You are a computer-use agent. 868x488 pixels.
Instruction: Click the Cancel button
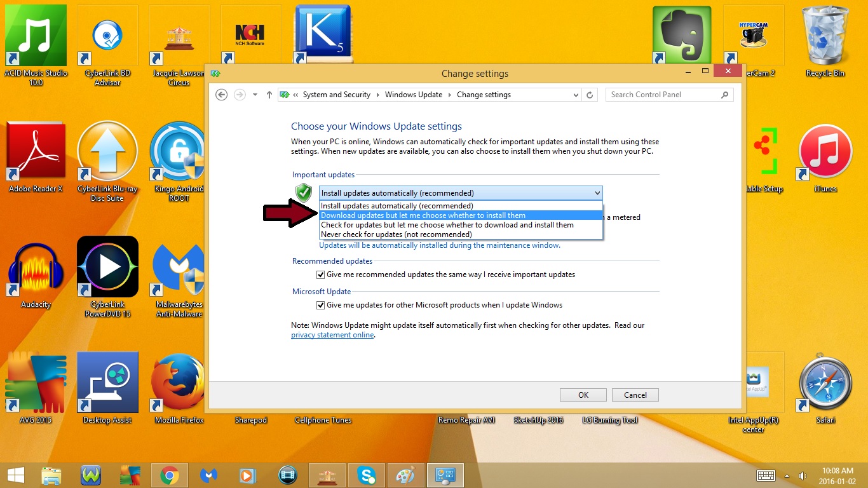(635, 395)
